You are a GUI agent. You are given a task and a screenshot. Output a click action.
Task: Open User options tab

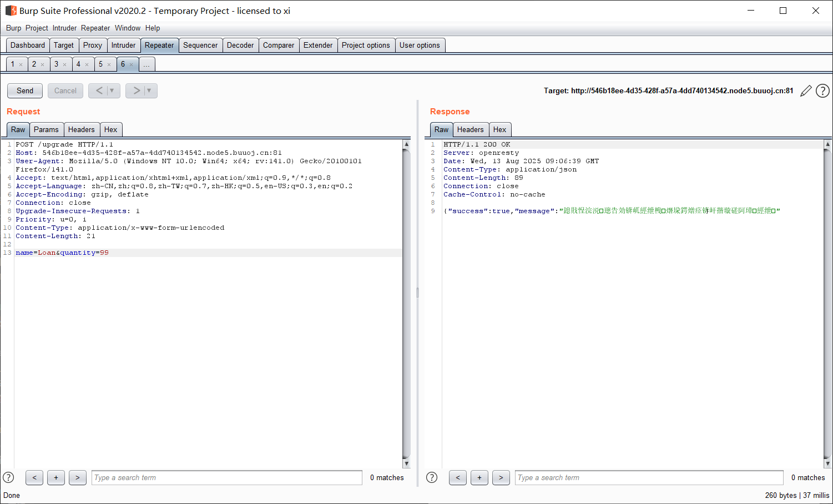tap(420, 46)
